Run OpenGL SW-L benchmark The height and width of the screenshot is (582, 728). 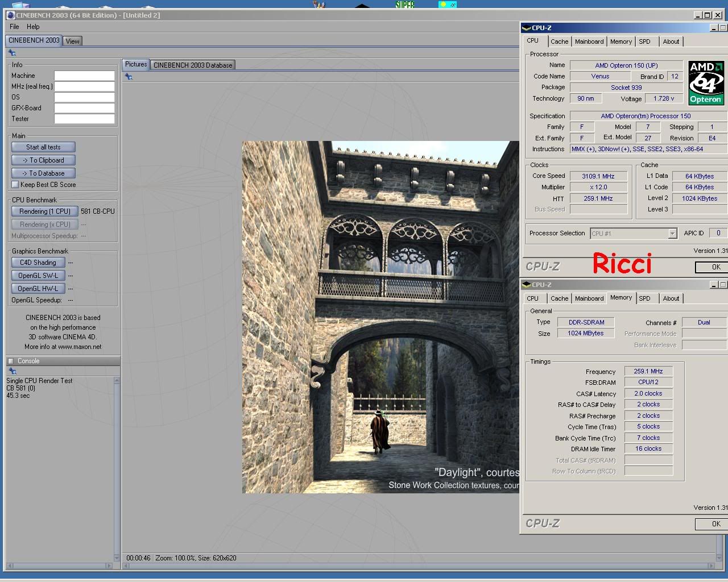pyautogui.click(x=38, y=276)
